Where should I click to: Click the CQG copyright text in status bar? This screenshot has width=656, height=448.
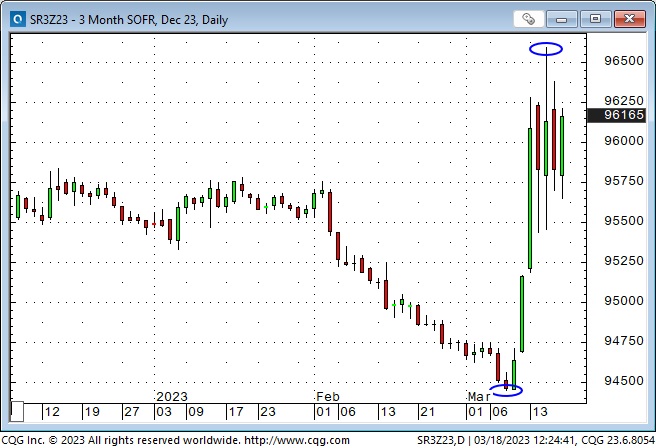click(x=120, y=440)
